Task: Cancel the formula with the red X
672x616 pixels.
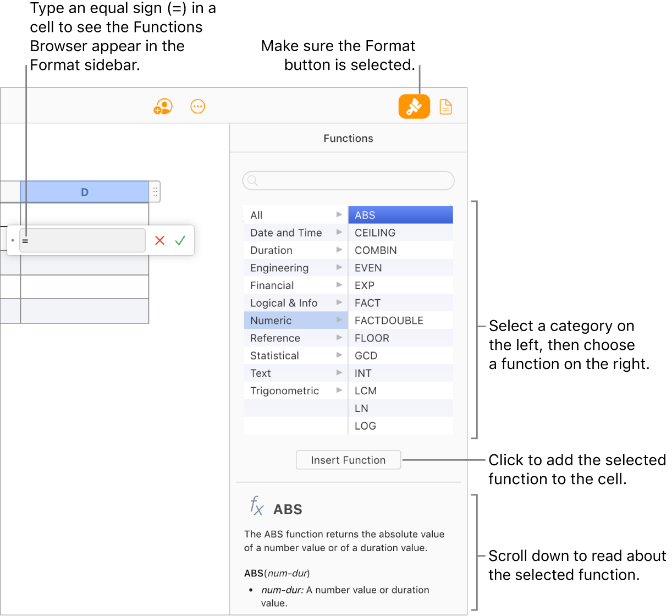Action: coord(159,240)
